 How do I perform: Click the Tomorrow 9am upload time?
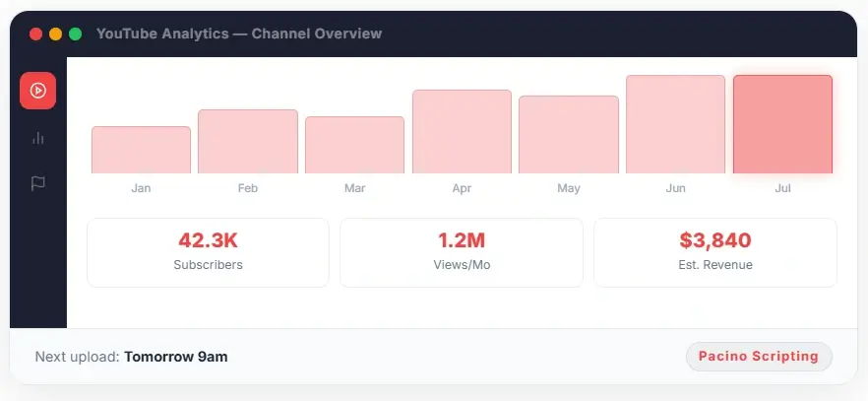click(175, 357)
